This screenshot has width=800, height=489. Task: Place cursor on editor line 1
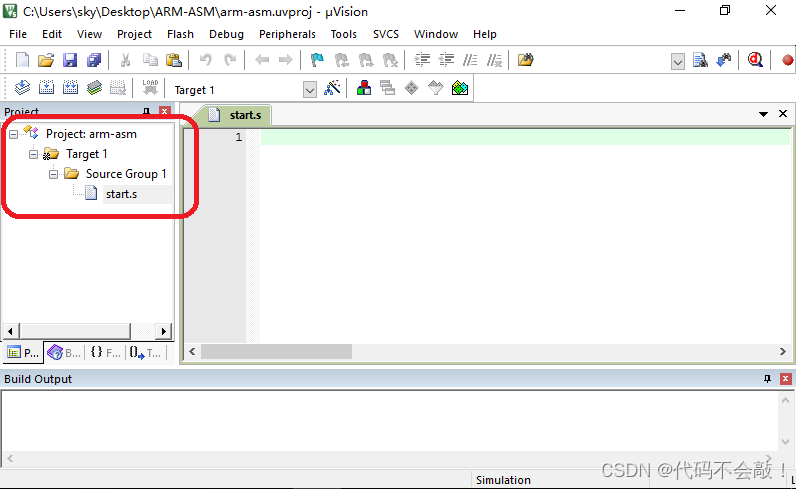(x=525, y=137)
